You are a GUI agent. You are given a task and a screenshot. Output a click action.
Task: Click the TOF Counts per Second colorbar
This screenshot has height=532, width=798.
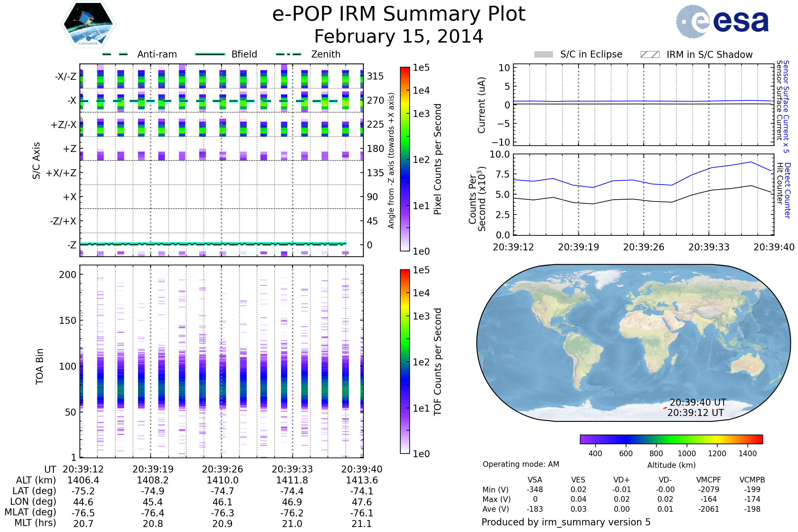(405, 361)
